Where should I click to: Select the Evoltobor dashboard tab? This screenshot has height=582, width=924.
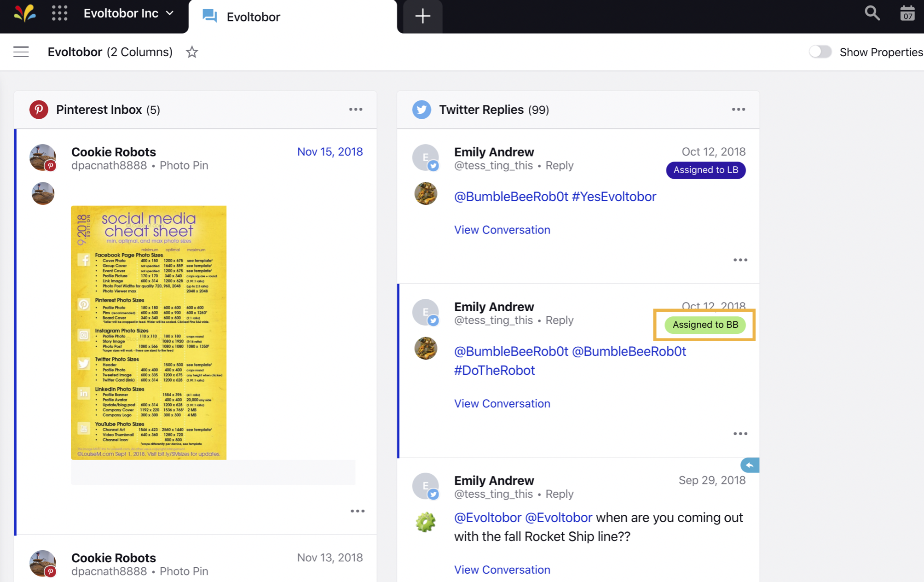pos(293,17)
